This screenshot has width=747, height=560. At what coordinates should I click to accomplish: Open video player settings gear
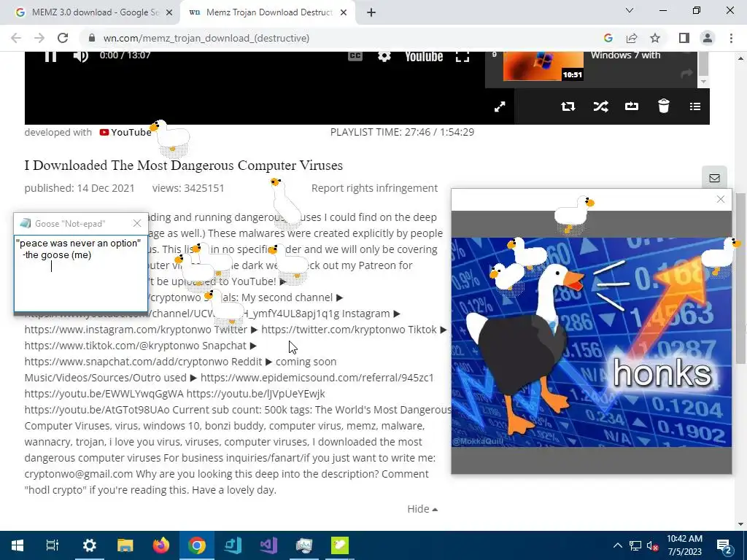(x=384, y=56)
